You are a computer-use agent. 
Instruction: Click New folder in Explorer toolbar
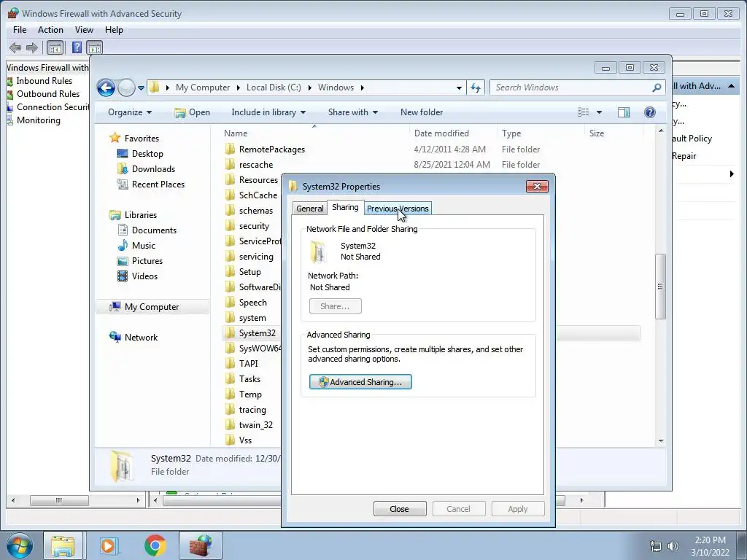click(x=422, y=112)
